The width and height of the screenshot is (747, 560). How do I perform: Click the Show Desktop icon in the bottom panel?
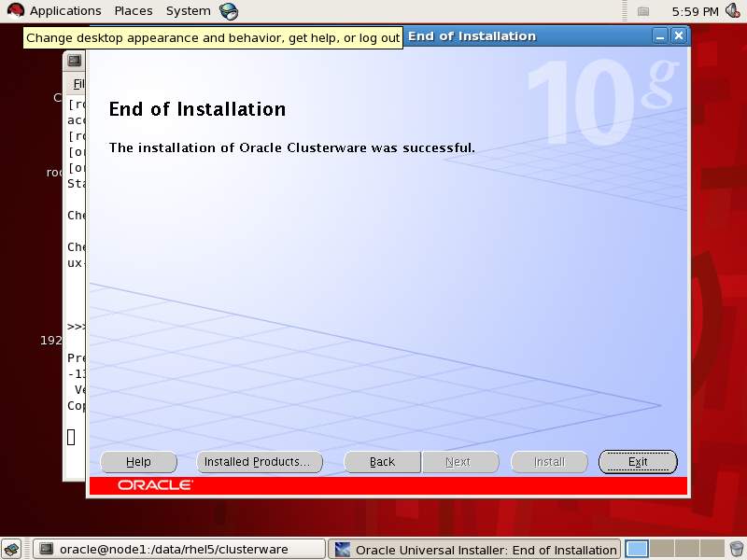[x=11, y=549]
